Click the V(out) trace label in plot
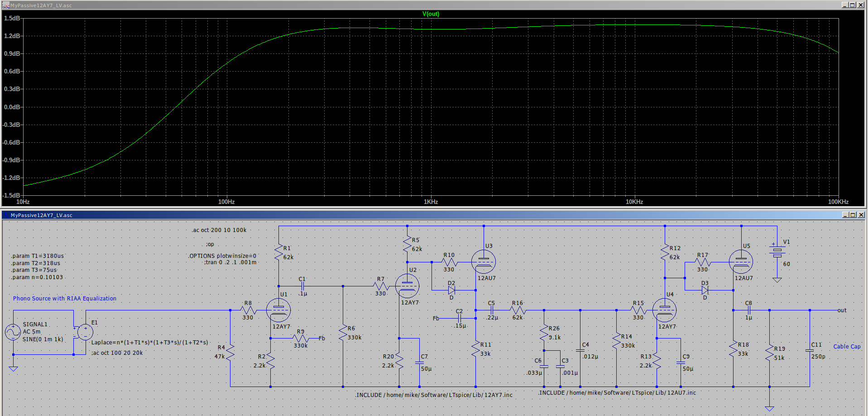Viewport: 868px width, 416px height. (431, 14)
